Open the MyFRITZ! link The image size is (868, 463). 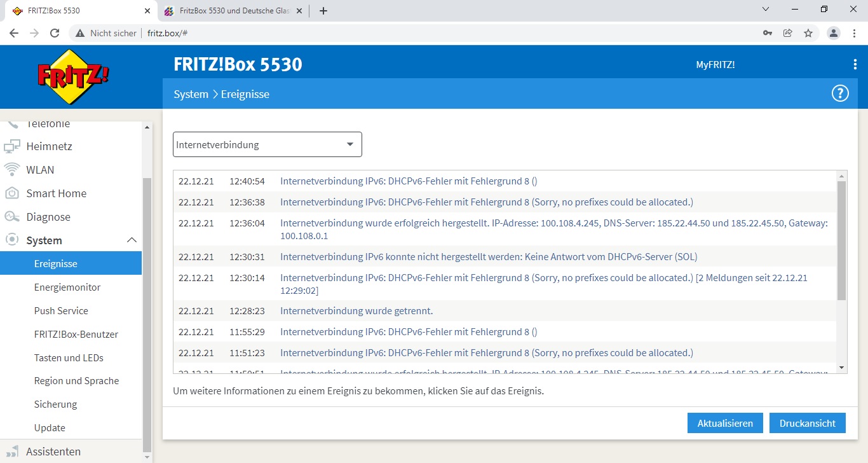(715, 64)
